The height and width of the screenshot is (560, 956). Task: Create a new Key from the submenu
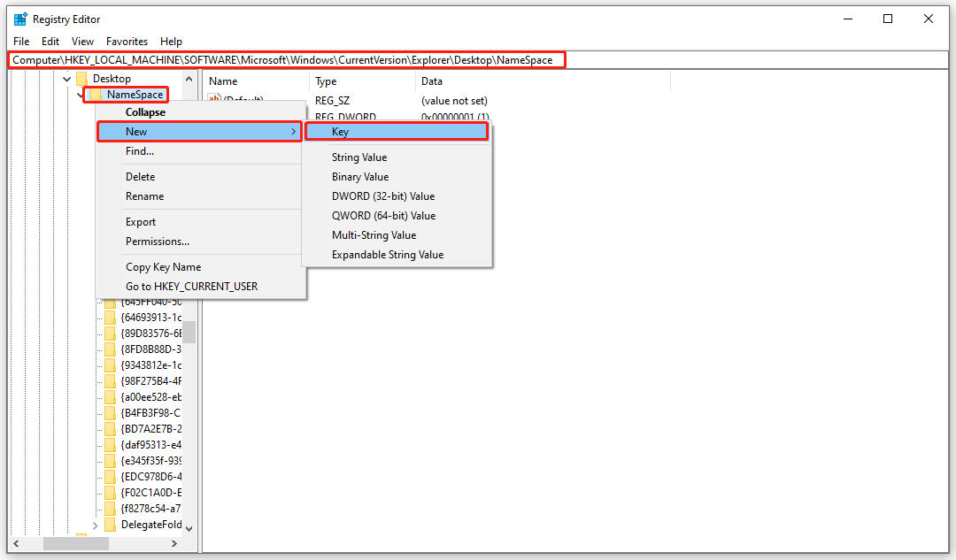397,132
